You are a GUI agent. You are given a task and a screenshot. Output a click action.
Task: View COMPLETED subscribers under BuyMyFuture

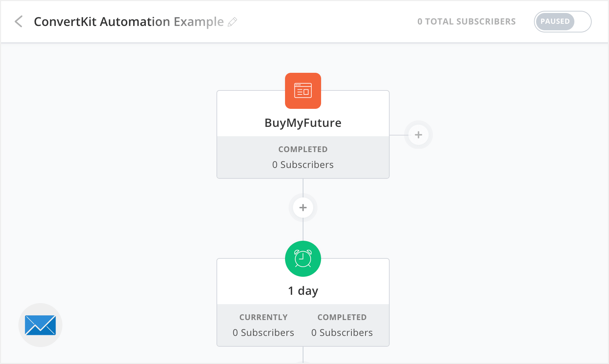tap(303, 149)
